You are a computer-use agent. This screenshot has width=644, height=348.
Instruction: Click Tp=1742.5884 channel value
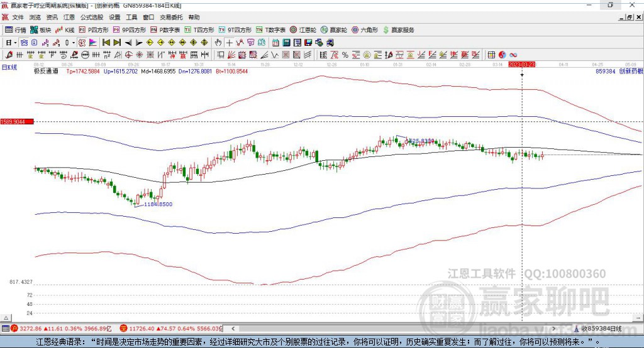[83, 71]
